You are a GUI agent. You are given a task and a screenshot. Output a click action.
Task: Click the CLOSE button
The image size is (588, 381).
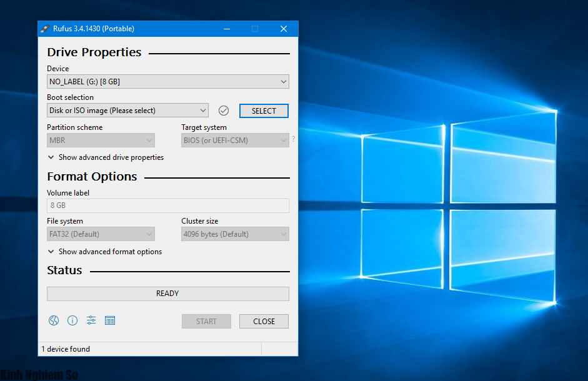click(x=264, y=322)
